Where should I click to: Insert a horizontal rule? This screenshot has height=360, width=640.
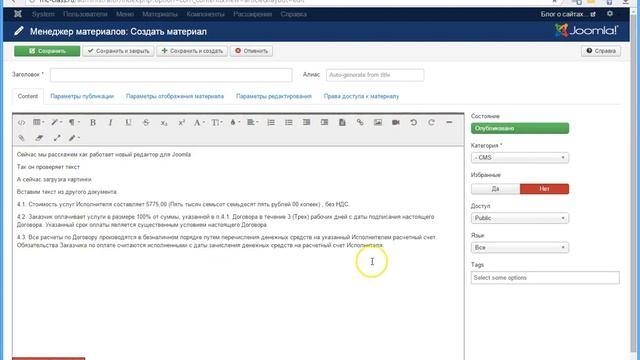pyautogui.click(x=449, y=122)
